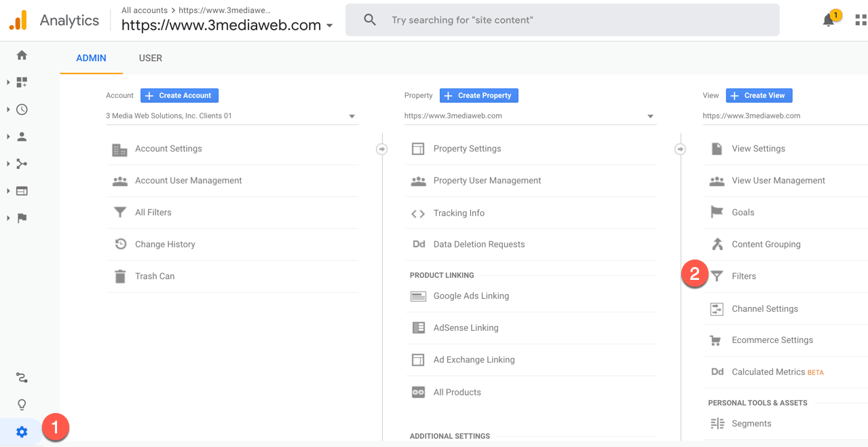Click the Create View button
The width and height of the screenshot is (868, 447).
[759, 96]
